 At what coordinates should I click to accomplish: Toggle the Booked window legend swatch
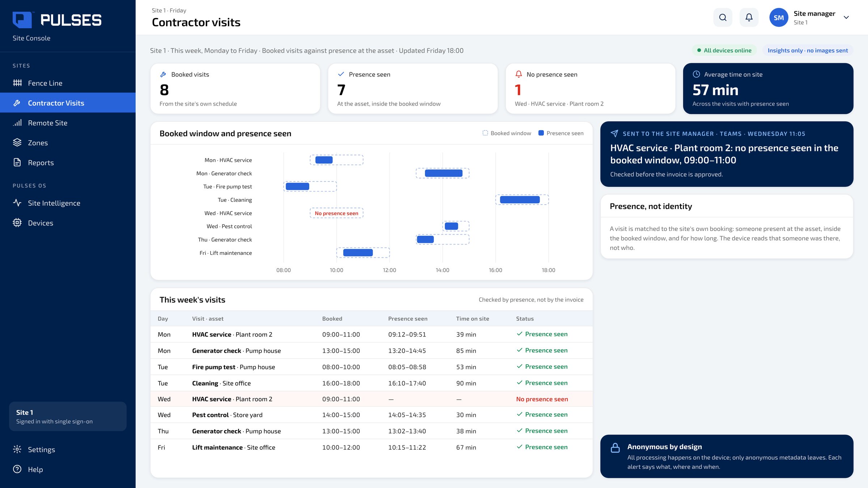coord(485,133)
